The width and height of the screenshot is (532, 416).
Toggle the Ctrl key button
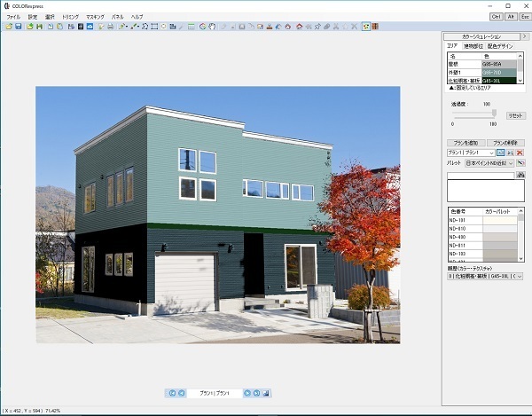point(496,16)
